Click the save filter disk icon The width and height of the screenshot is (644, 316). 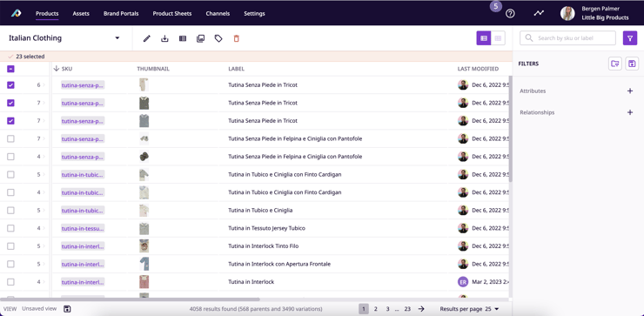pyautogui.click(x=632, y=64)
